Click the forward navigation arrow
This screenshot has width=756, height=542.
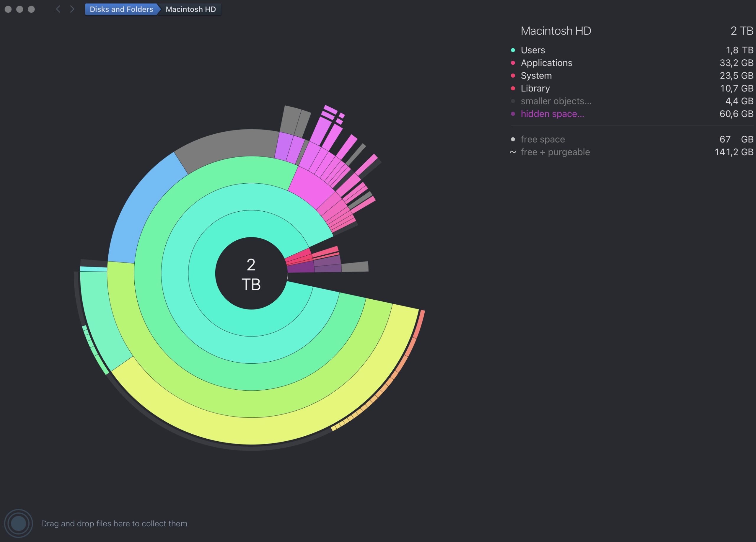pos(72,9)
